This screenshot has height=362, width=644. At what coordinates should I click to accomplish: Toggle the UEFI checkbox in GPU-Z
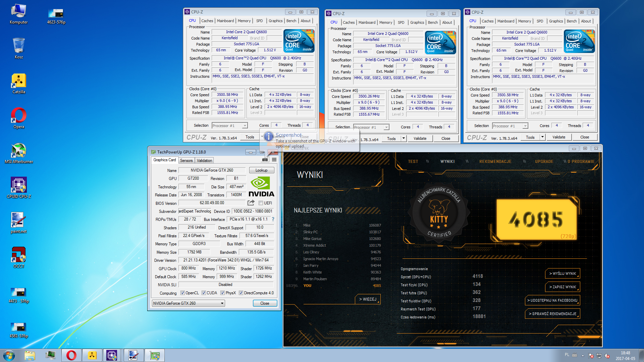tap(261, 203)
